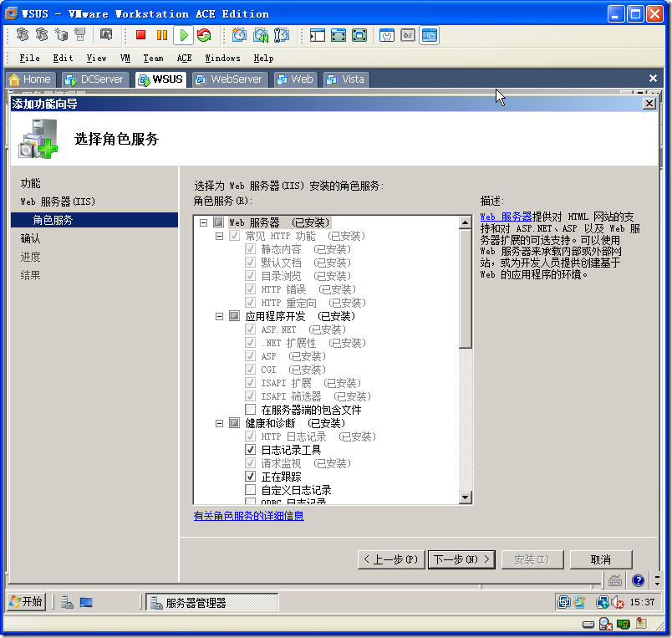Click the role services list scroll-down arrow
672x638 pixels.
pyautogui.click(x=465, y=498)
